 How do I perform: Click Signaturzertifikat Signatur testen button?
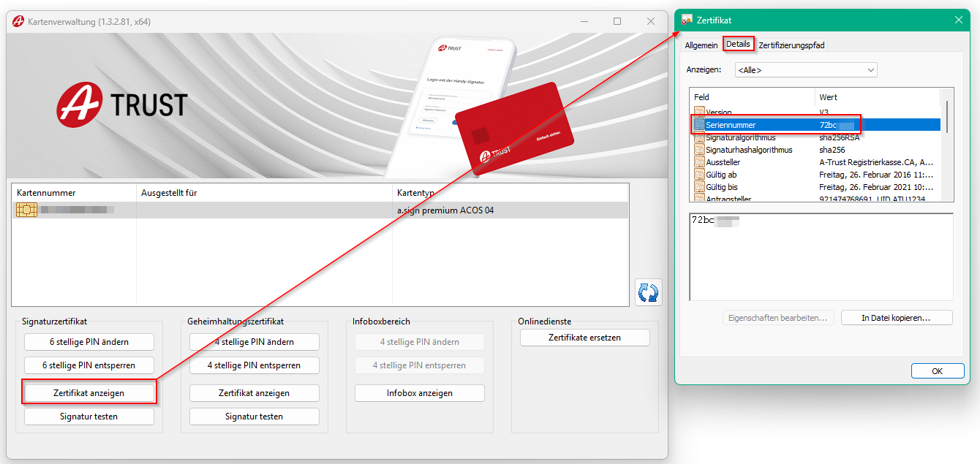(89, 417)
